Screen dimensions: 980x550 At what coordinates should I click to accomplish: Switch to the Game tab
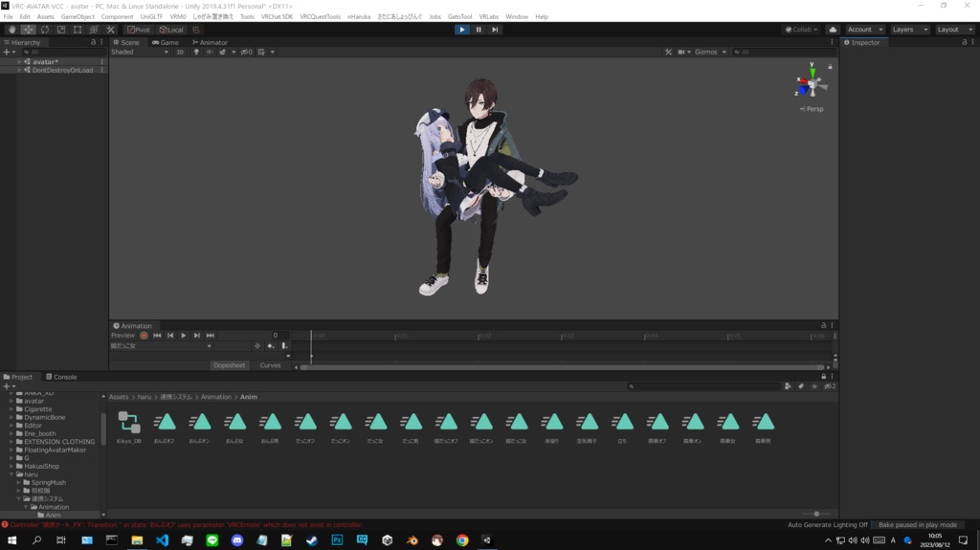tap(166, 42)
